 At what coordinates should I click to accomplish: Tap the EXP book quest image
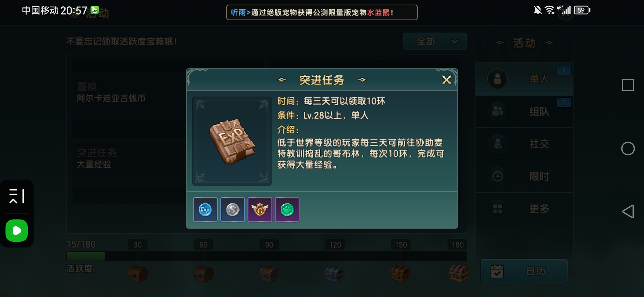pos(232,141)
